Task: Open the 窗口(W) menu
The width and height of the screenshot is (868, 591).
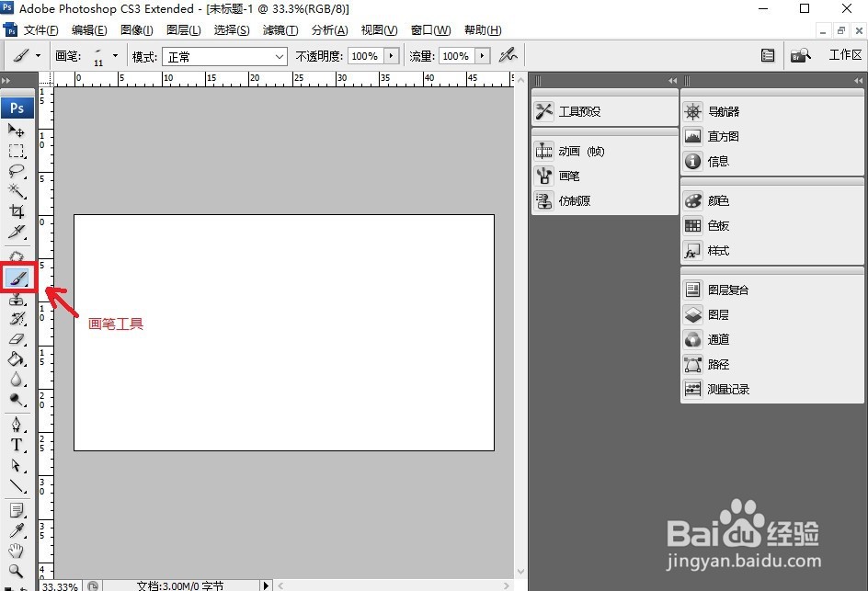Action: tap(430, 30)
